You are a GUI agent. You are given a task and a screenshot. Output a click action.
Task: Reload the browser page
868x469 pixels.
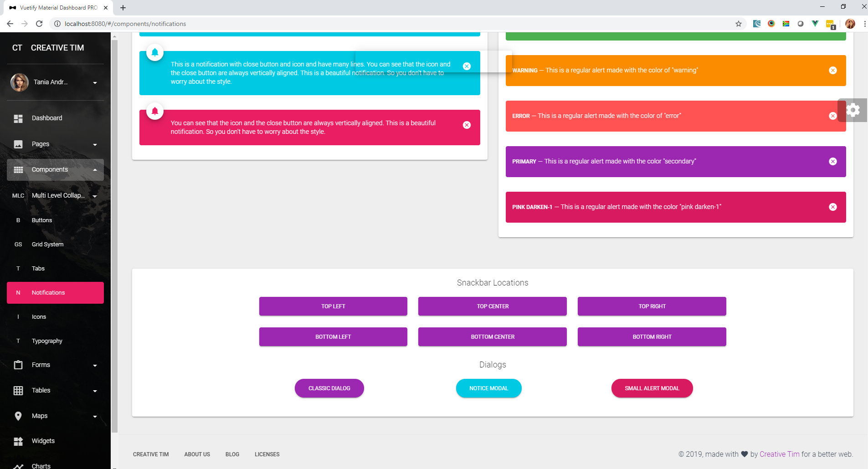click(39, 24)
